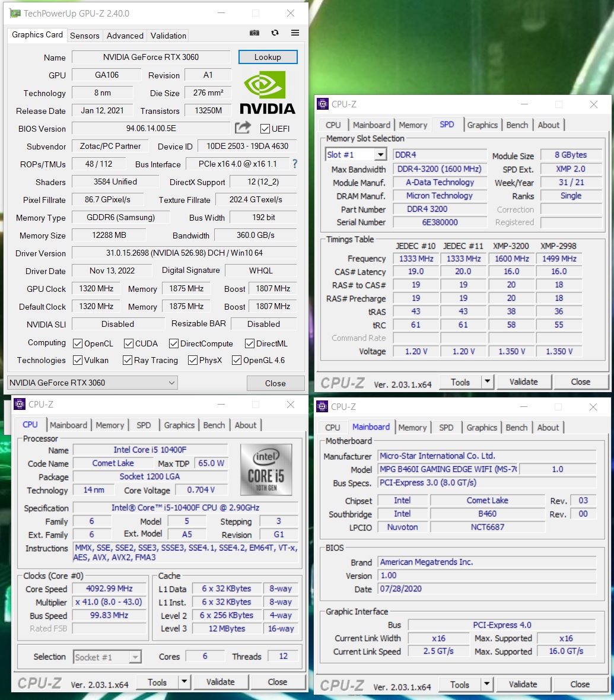The width and height of the screenshot is (614, 700).
Task: Open About tab in SPD CPU-Z window
Action: (x=548, y=125)
